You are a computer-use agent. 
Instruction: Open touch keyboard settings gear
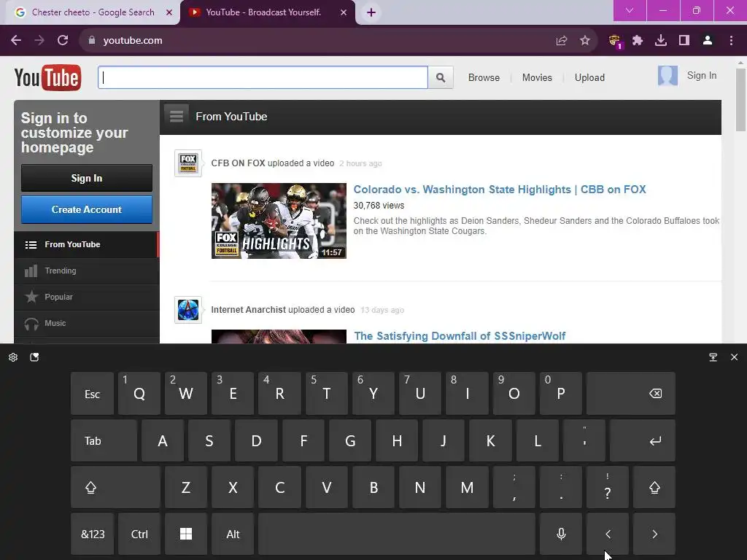(x=13, y=357)
